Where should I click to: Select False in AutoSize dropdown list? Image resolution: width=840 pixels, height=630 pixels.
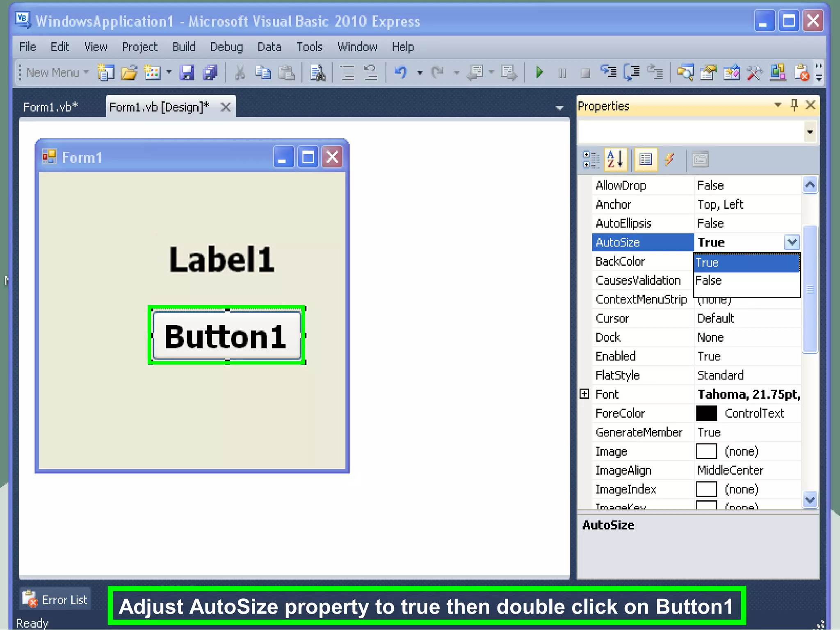pos(746,281)
